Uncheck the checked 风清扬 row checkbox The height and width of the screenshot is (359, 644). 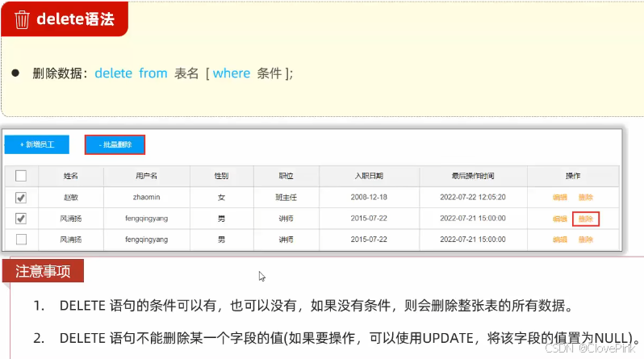click(x=21, y=219)
